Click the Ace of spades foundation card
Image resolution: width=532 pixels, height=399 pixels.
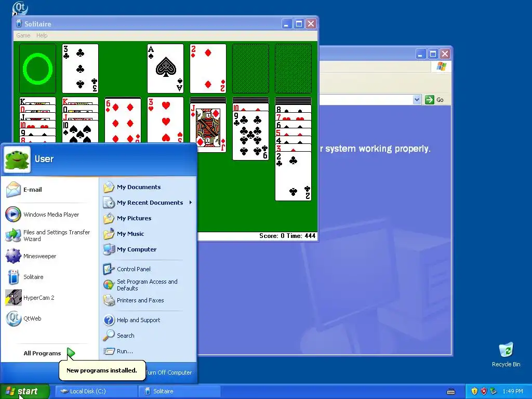[166, 69]
